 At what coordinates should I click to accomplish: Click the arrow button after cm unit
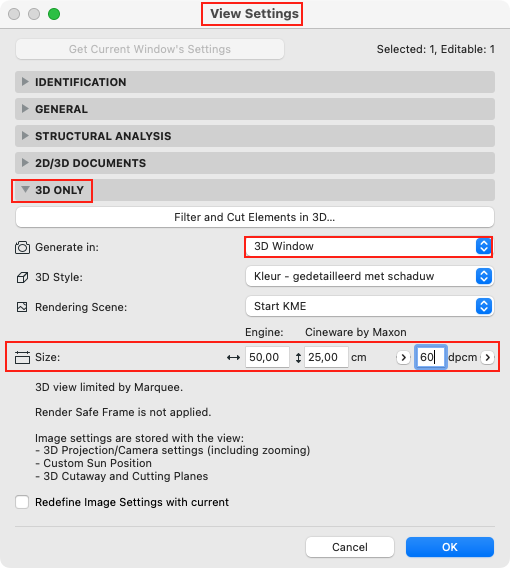click(403, 357)
